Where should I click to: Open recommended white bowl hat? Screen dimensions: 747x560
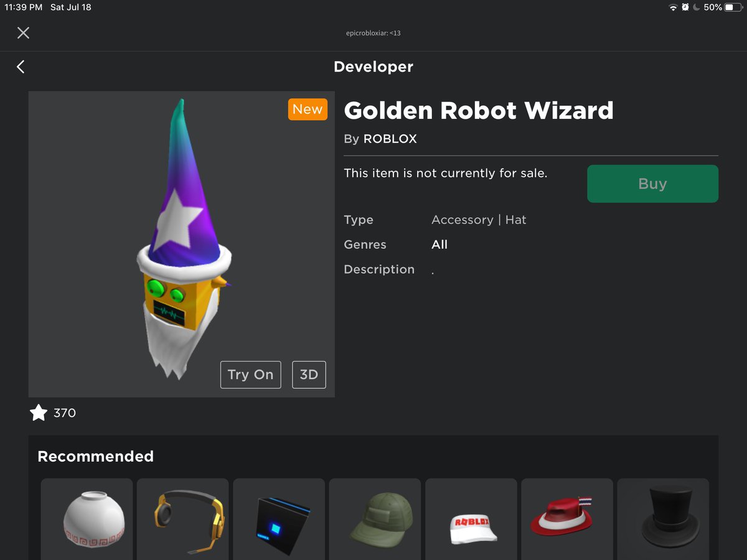(87, 519)
